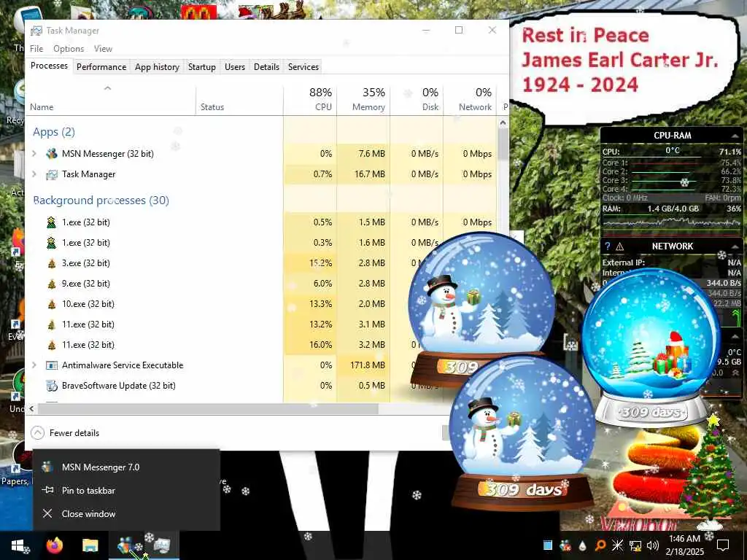Sort by the Status column header
Viewport: 747px width, 560px height.
[239, 99]
